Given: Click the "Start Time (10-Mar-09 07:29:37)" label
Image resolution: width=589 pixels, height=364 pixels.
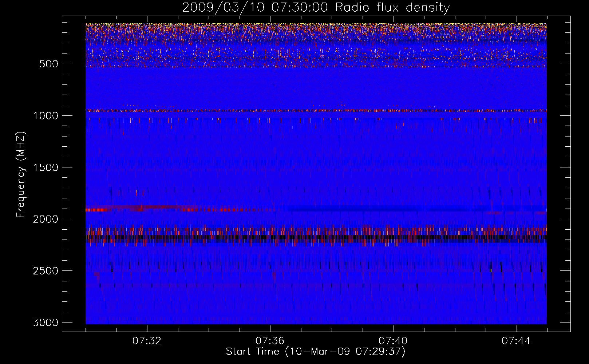Looking at the screenshot, I should coord(316,352).
